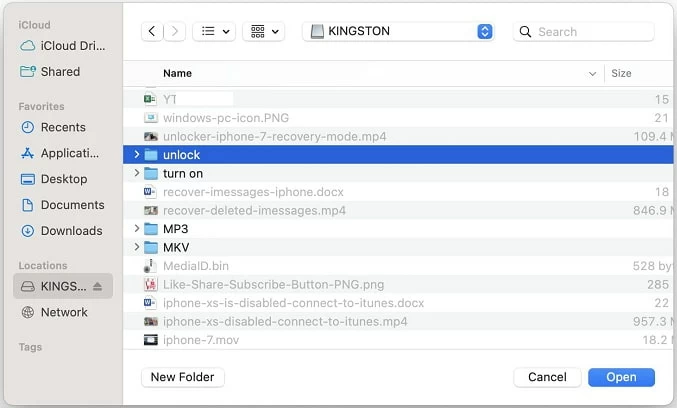Click the forward navigation arrow
Screen dimensions: 677x408
(x=175, y=32)
